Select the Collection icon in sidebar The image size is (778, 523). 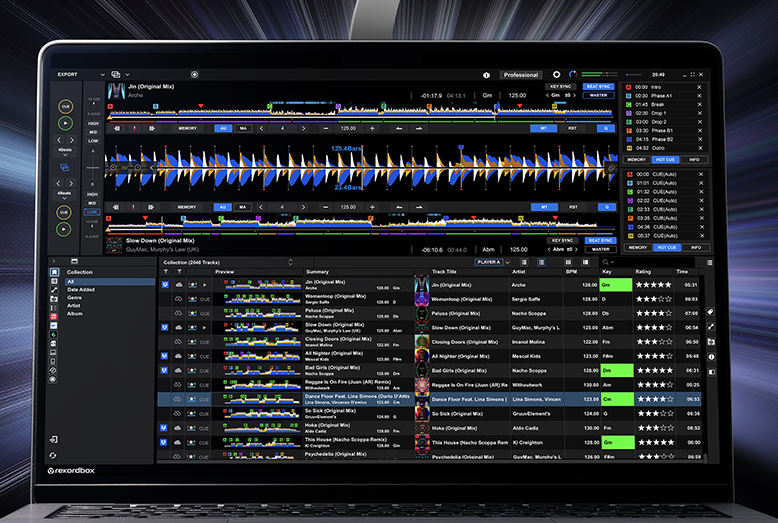tap(54, 272)
